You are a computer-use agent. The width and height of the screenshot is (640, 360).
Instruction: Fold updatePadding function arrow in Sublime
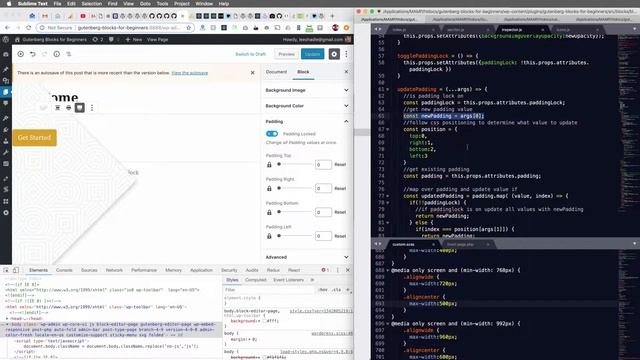388,89
